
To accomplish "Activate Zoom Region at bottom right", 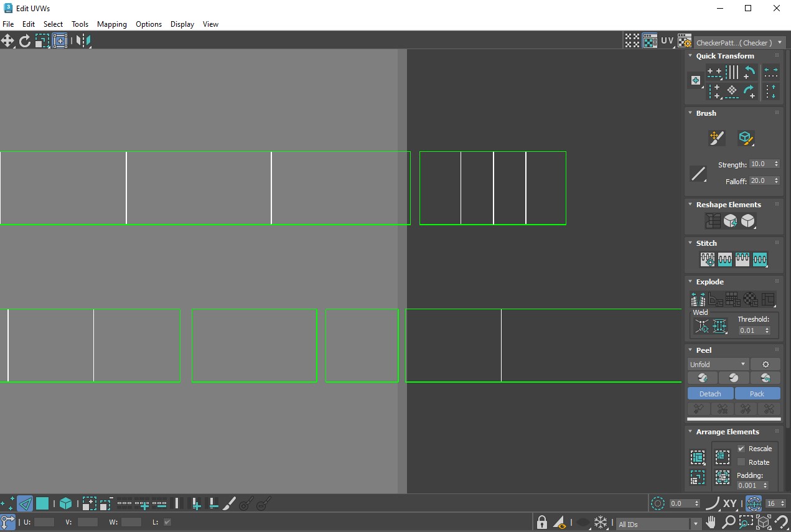I will pyautogui.click(x=746, y=523).
